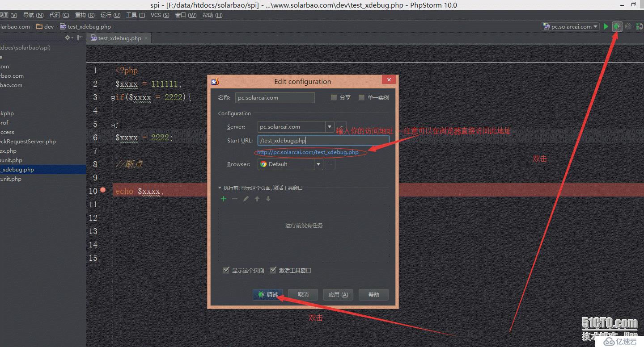Click the //断点 comment on line 8
The height and width of the screenshot is (347, 644).
point(129,164)
